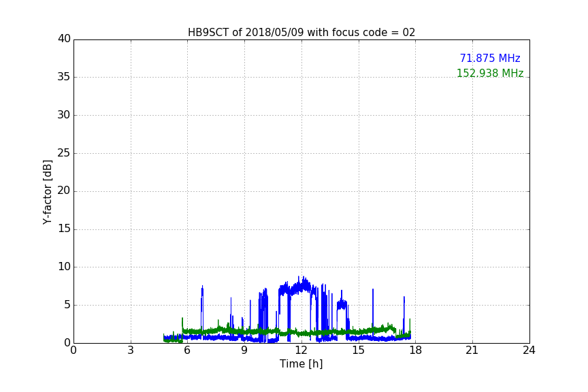Click the x-axis tick label 3
Image resolution: width=588 pixels, height=392 pixels.
tap(131, 350)
